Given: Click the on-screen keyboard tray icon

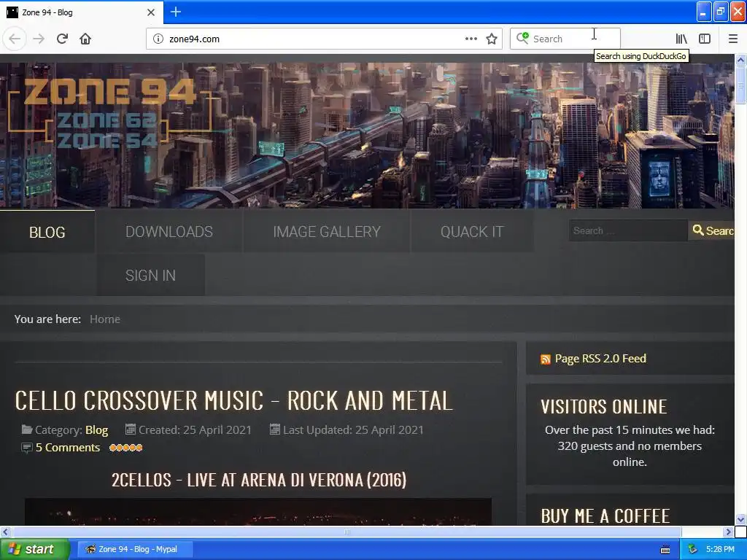Looking at the screenshot, I should (665, 550).
